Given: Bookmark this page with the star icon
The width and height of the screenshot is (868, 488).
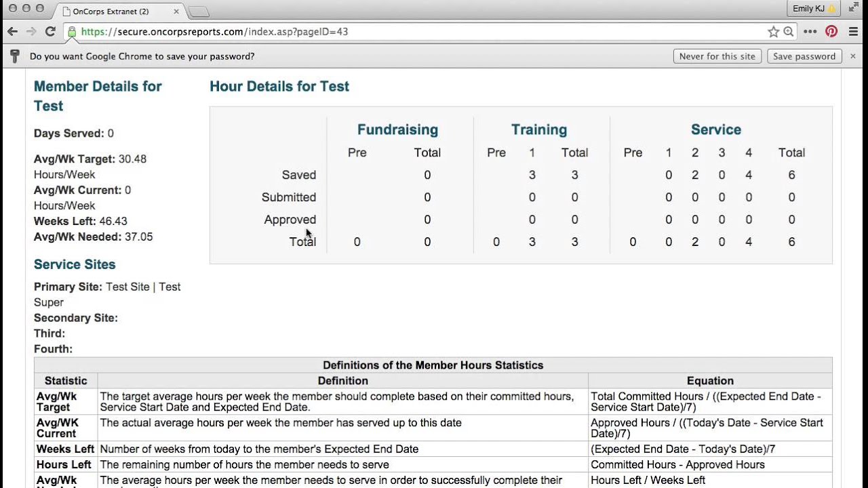Looking at the screenshot, I should [773, 32].
